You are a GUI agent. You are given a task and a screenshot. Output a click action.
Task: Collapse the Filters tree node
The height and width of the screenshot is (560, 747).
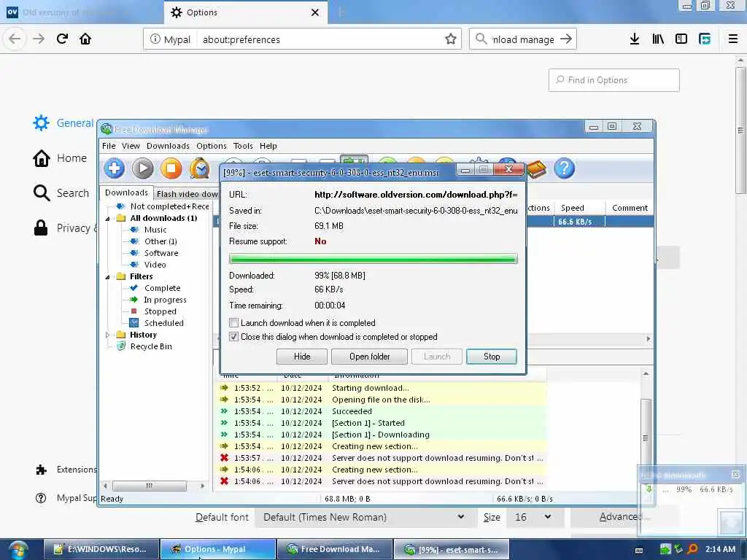[x=108, y=277]
